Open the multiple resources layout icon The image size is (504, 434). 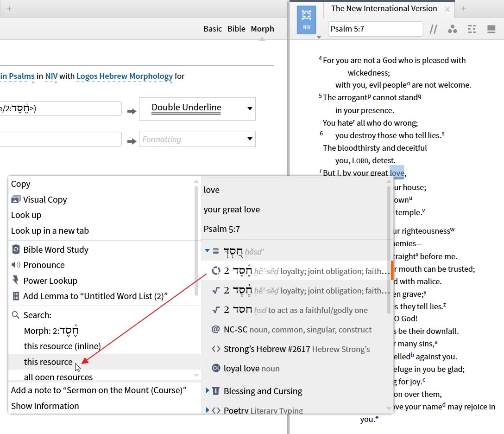pyautogui.click(x=491, y=29)
